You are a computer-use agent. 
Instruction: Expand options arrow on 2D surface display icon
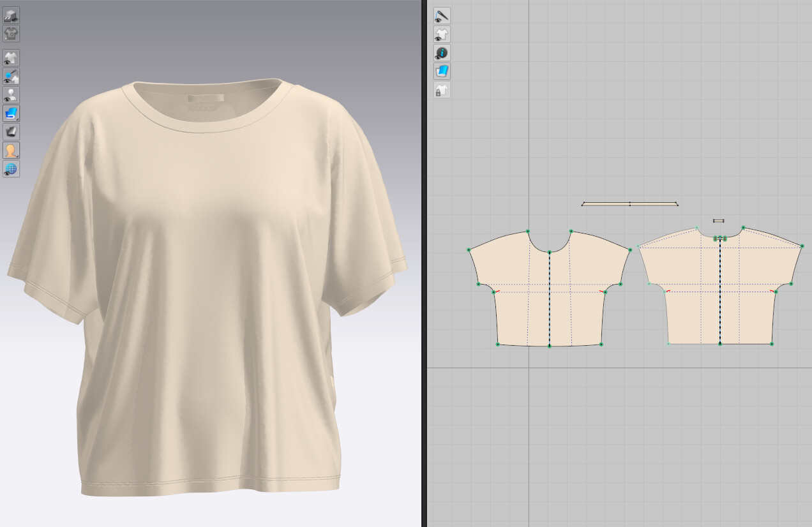[x=448, y=78]
